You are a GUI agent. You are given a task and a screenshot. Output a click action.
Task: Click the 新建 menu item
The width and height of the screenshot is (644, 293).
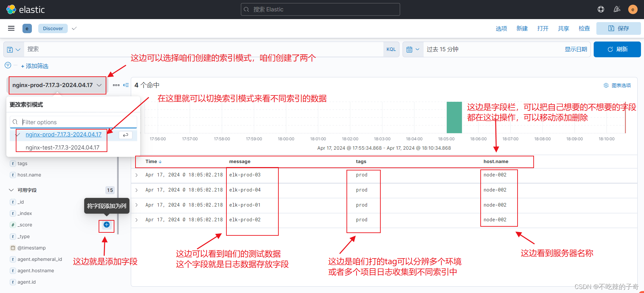522,28
